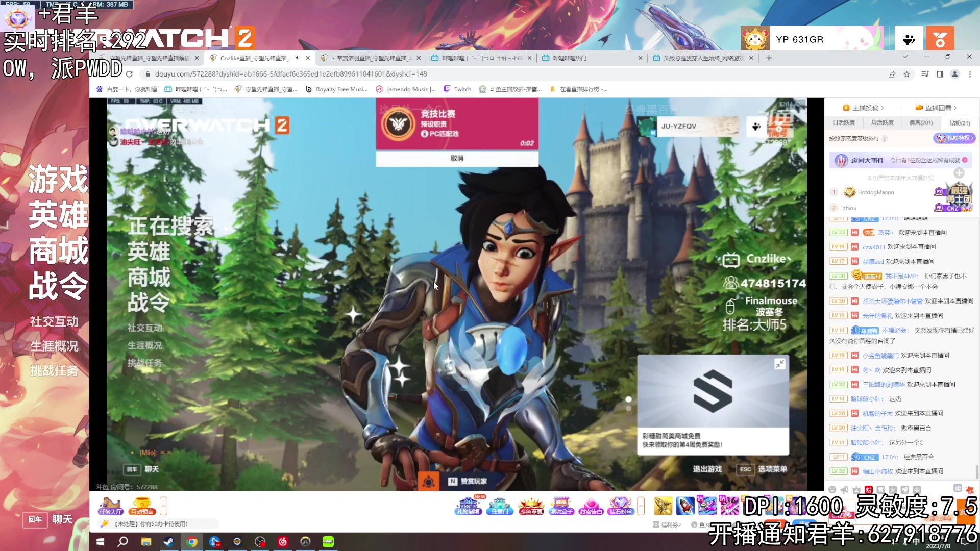Click the help question mark beside 按照亲密度等级排行
Screen dimensions: 980x551
click(885, 138)
